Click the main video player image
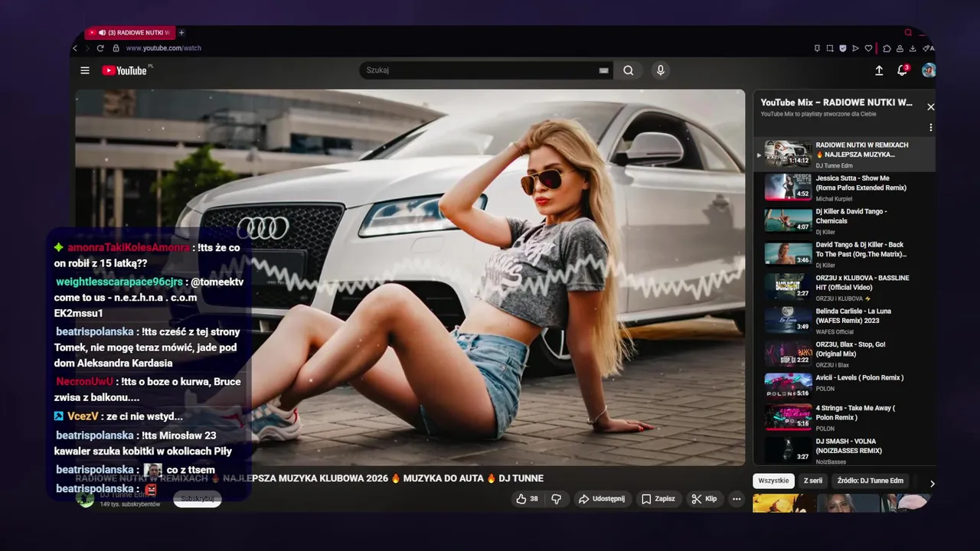This screenshot has height=551, width=980. 410,277
